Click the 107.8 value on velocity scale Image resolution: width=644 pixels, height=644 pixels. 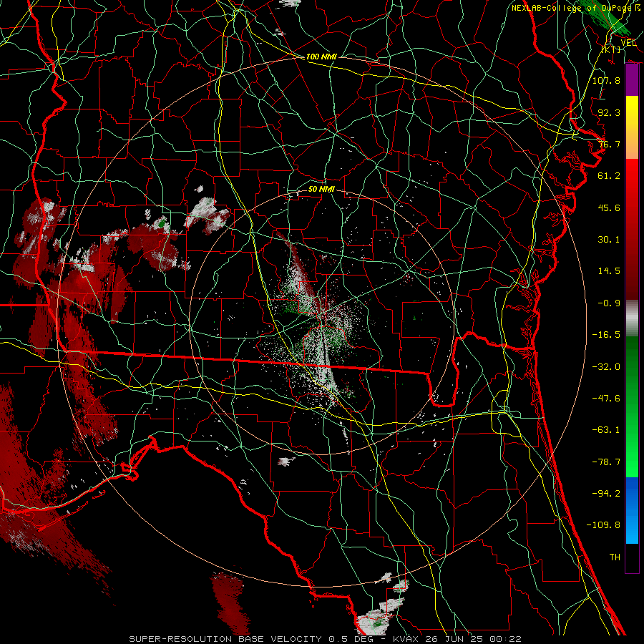tap(606, 80)
